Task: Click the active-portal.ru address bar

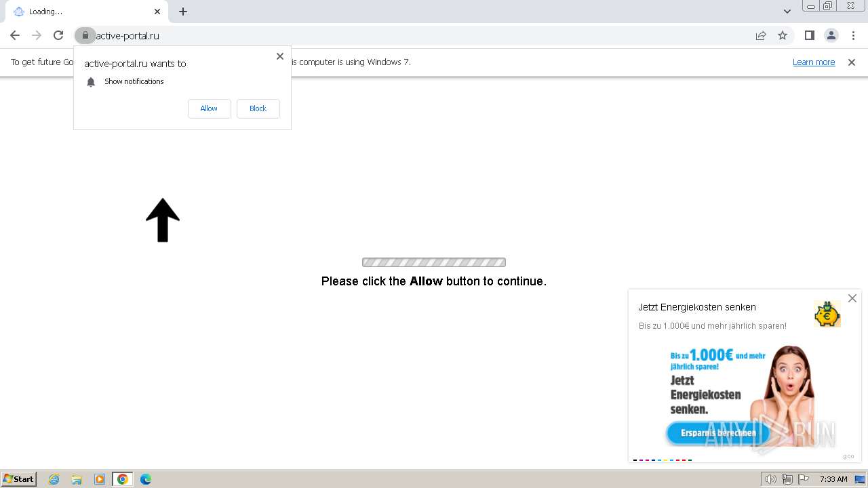Action: pos(420,35)
